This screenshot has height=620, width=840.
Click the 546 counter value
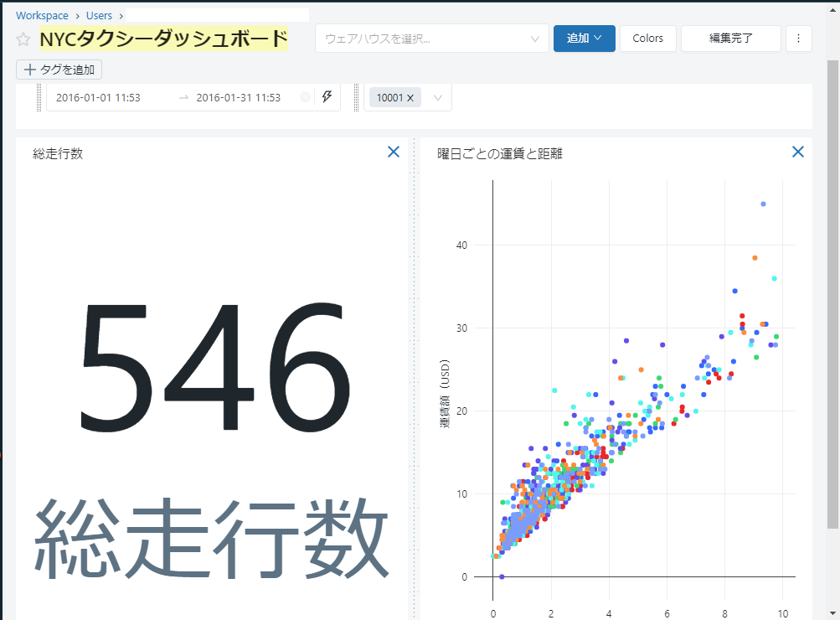(x=215, y=368)
